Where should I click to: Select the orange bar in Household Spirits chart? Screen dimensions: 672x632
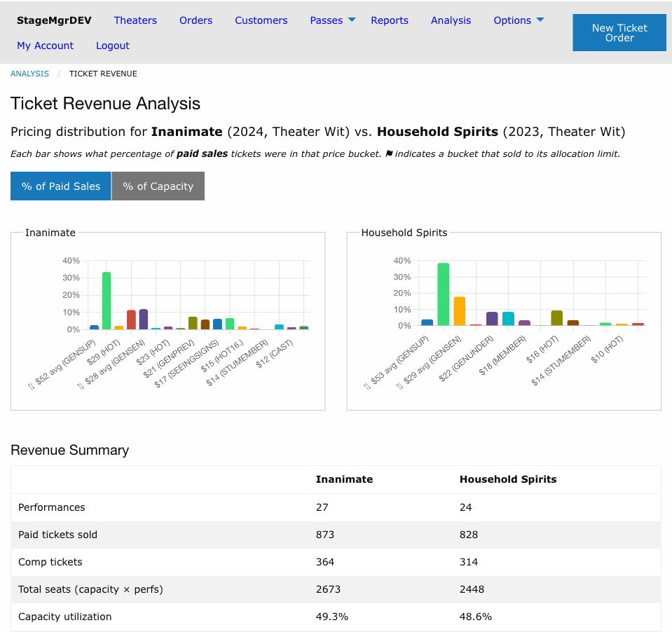(460, 311)
